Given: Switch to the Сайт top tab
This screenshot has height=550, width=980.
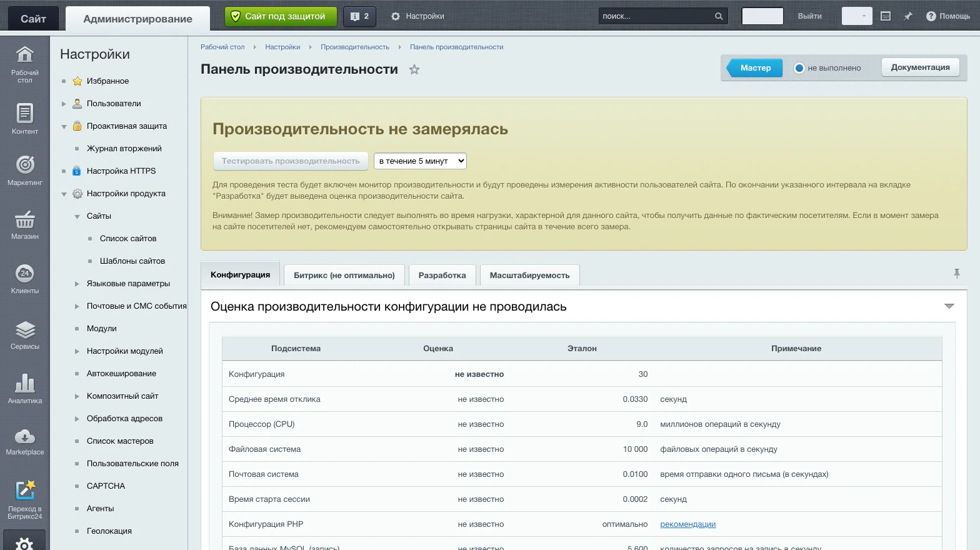Looking at the screenshot, I should click(x=33, y=19).
